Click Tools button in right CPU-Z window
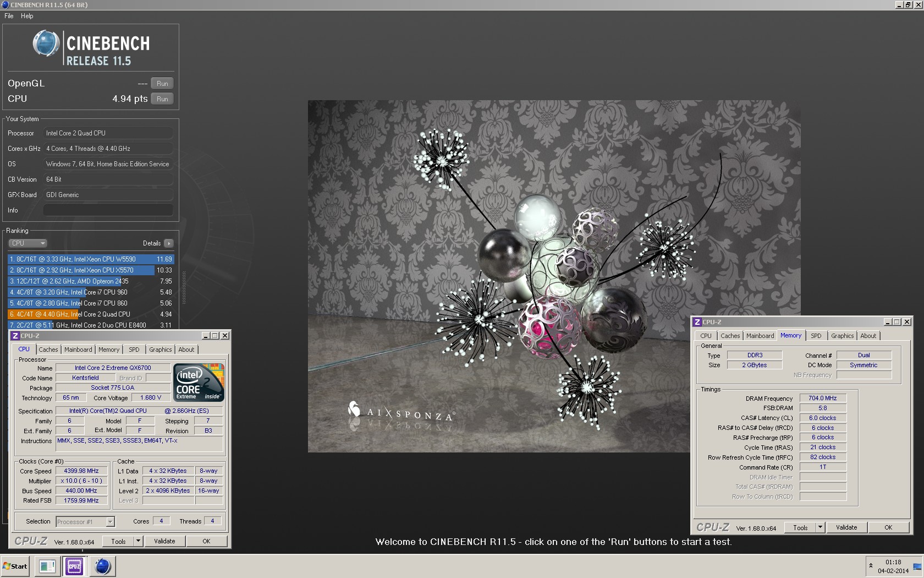The width and height of the screenshot is (924, 578). click(x=801, y=528)
